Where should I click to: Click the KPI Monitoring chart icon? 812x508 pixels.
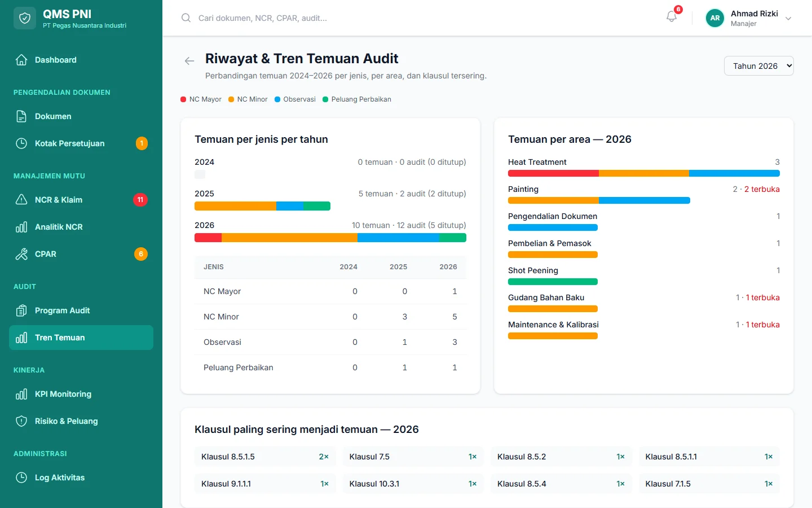pyautogui.click(x=21, y=394)
